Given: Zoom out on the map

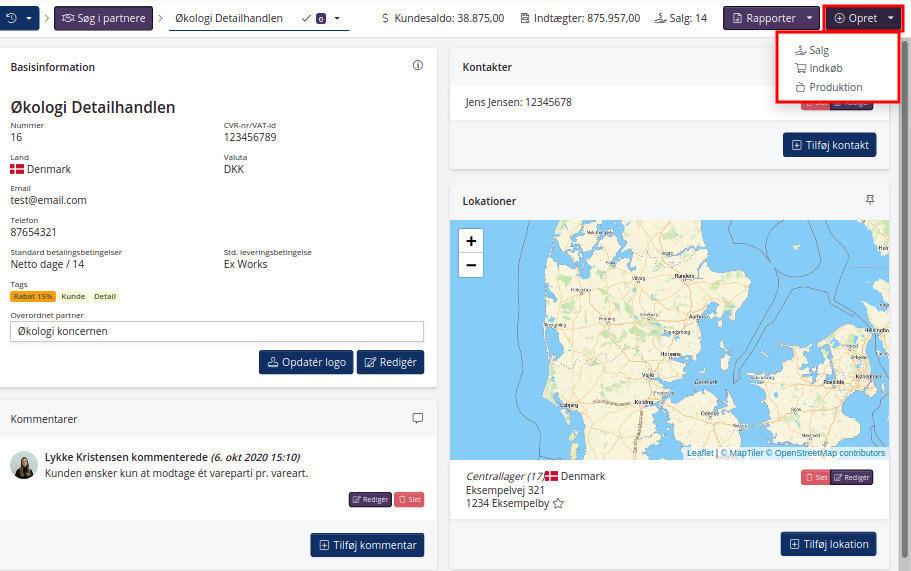Looking at the screenshot, I should pyautogui.click(x=471, y=265).
